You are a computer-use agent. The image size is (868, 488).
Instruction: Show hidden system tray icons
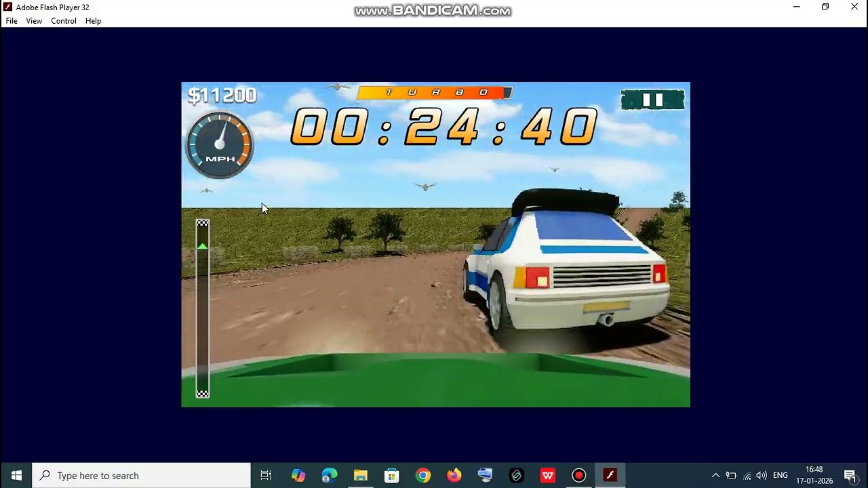(715, 475)
